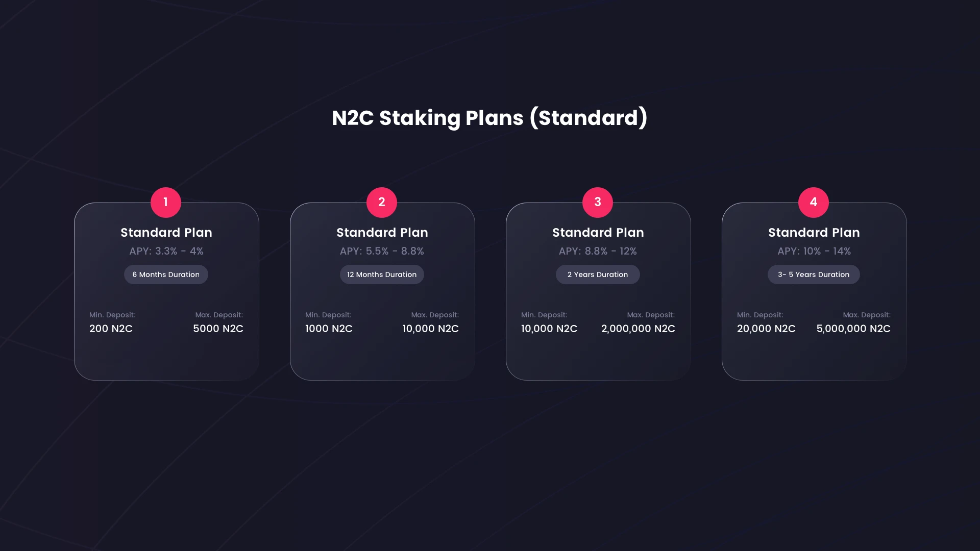Click the pink number 3 badge
Image resolution: width=980 pixels, height=551 pixels.
point(598,203)
